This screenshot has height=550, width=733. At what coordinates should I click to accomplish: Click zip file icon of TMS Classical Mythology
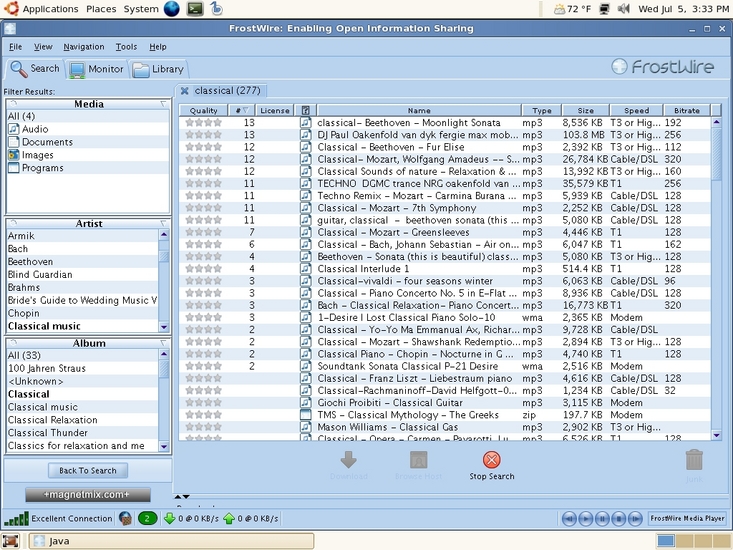point(305,414)
